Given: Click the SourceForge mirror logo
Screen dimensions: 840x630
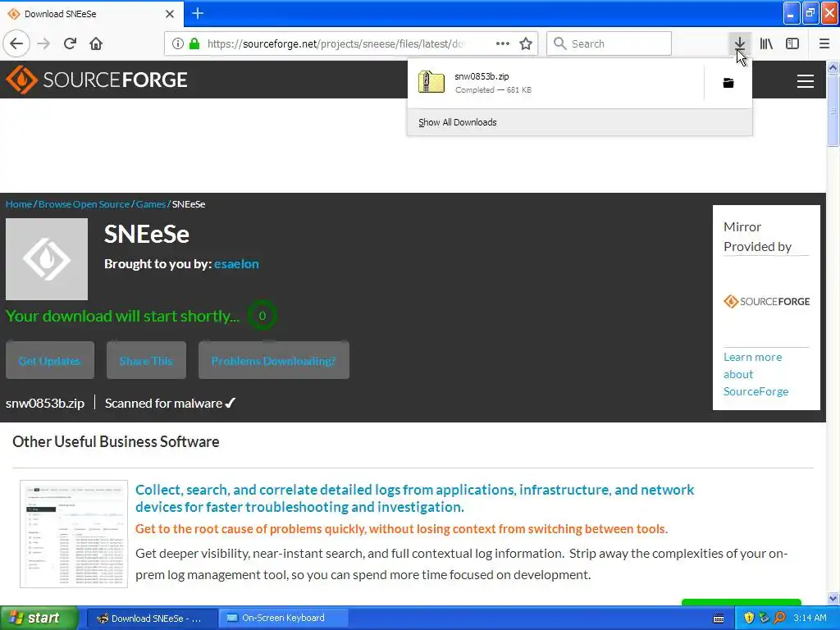Looking at the screenshot, I should [767, 302].
